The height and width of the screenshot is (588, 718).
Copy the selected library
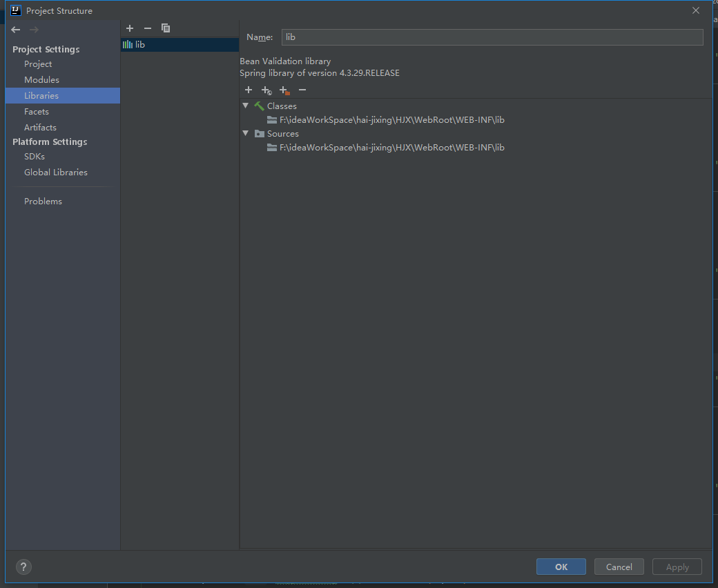166,28
